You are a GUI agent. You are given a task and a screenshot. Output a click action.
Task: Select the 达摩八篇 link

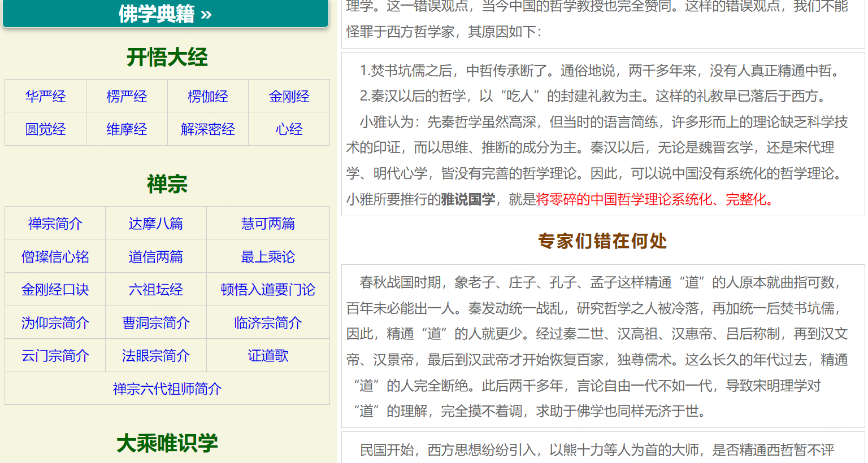pos(156,224)
